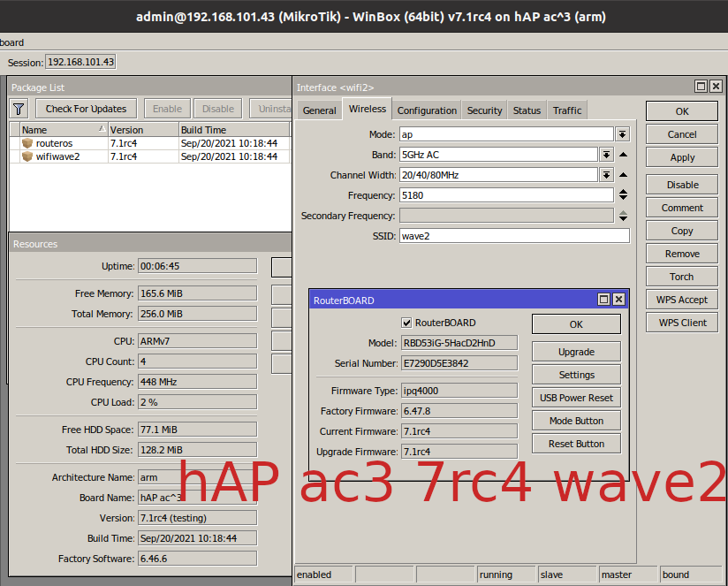The width and height of the screenshot is (728, 586).
Task: Click the Frequency up/down stepper arrows
Action: click(623, 195)
